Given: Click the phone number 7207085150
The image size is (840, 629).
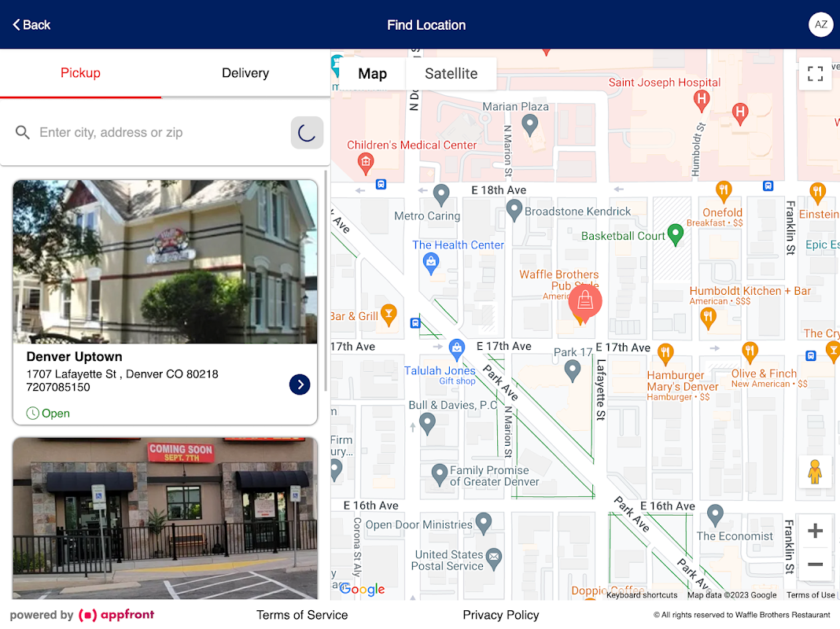Looking at the screenshot, I should (x=58, y=387).
